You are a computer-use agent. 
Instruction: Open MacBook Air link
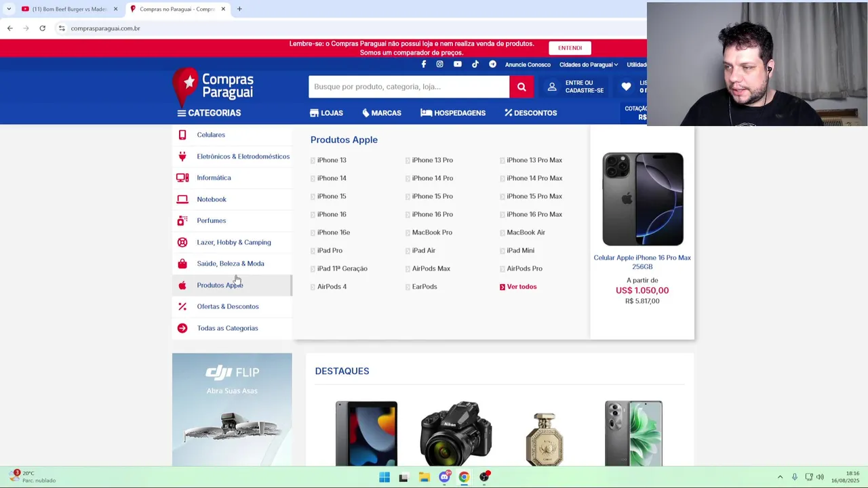click(x=526, y=232)
